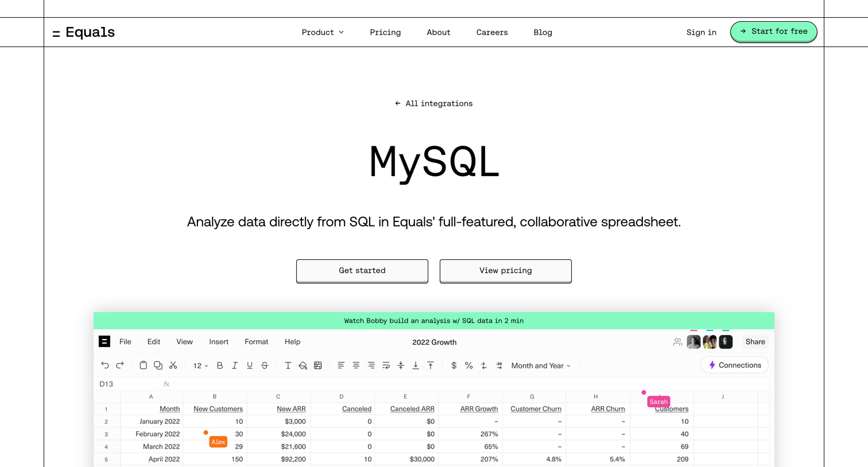This screenshot has height=467, width=868.
Task: Click the copy icon
Action: pyautogui.click(x=158, y=365)
